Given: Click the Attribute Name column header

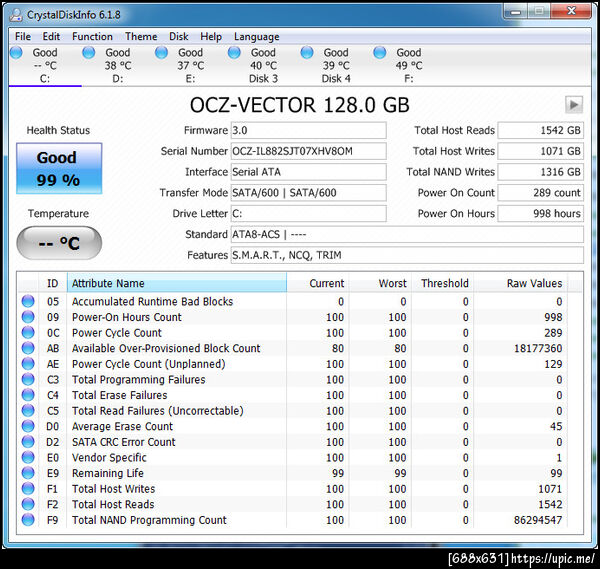Looking at the screenshot, I should coord(177,283).
